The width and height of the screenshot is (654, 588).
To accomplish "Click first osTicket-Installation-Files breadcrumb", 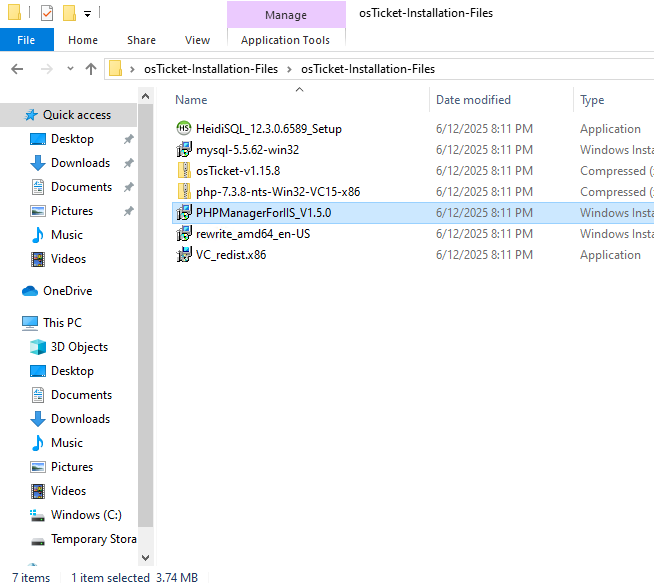I will pos(211,69).
